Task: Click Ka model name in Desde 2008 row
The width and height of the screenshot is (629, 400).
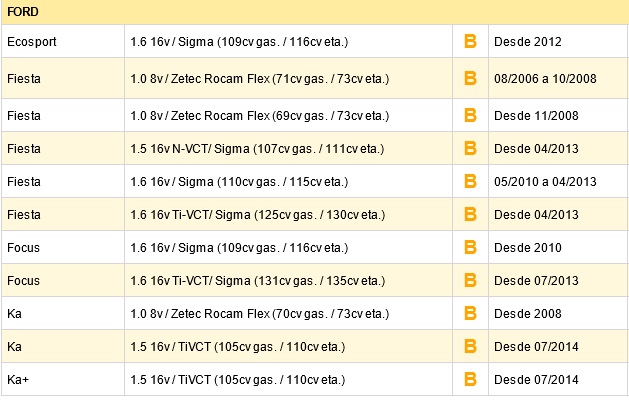Action: pyautogui.click(x=14, y=313)
